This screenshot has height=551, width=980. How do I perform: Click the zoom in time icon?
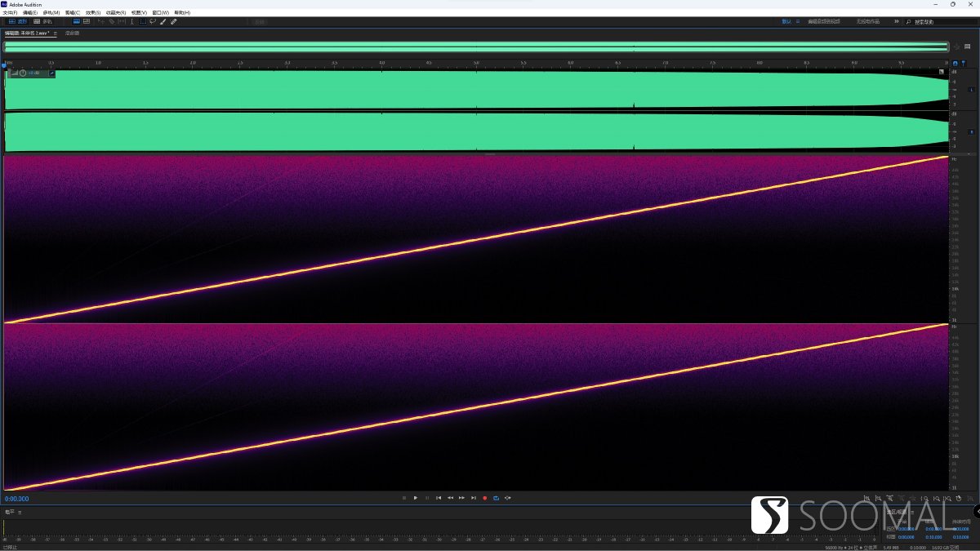pyautogui.click(x=889, y=498)
